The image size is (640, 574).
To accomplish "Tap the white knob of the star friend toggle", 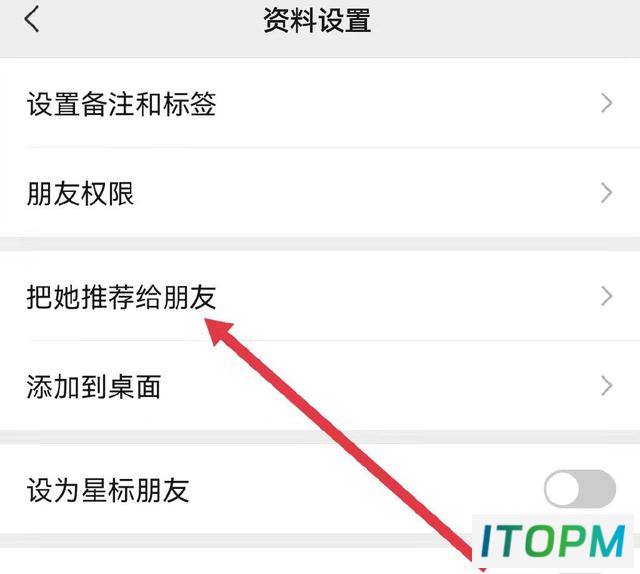I will click(x=563, y=489).
